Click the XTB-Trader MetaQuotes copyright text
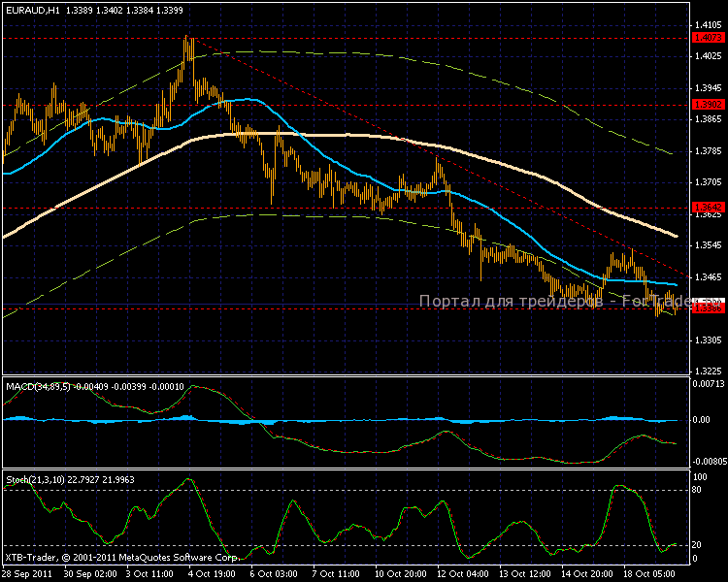The width and height of the screenshot is (728, 582). click(121, 558)
